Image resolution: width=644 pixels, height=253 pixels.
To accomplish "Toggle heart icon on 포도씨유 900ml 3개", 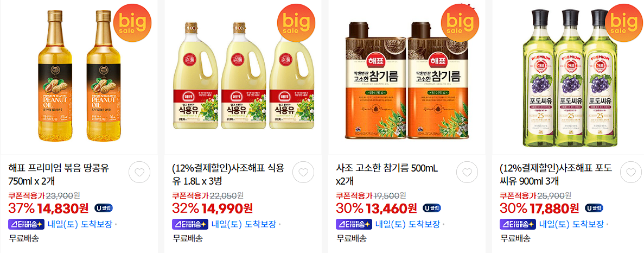I will [631, 172].
